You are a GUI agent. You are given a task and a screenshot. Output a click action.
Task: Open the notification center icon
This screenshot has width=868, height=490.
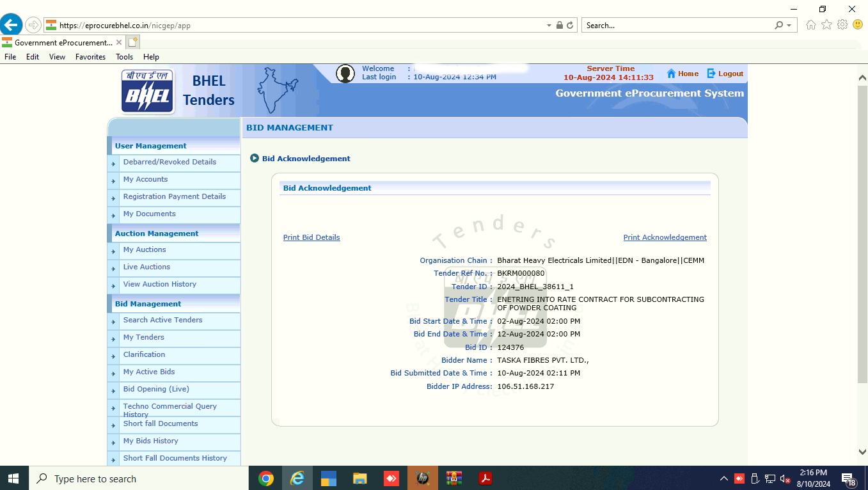click(849, 478)
